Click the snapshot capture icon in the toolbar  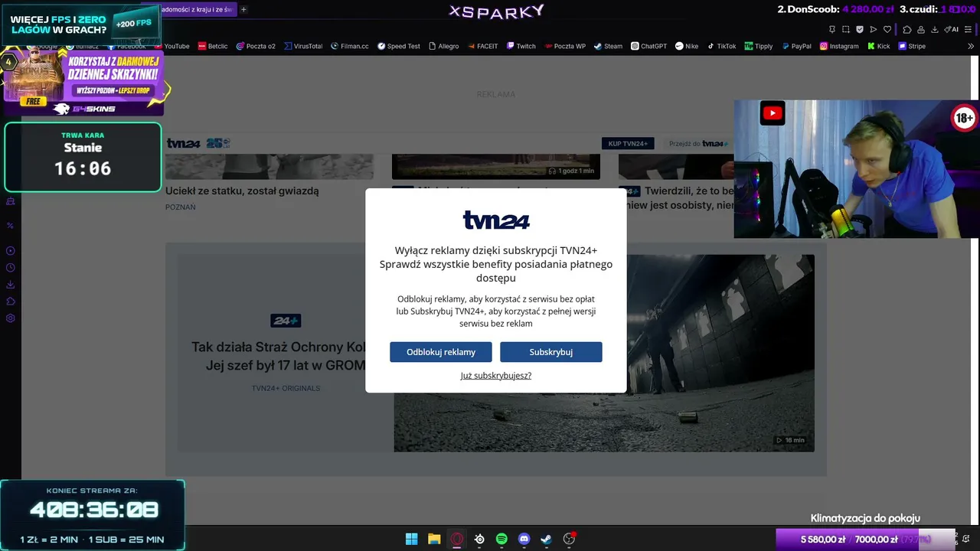tap(846, 29)
